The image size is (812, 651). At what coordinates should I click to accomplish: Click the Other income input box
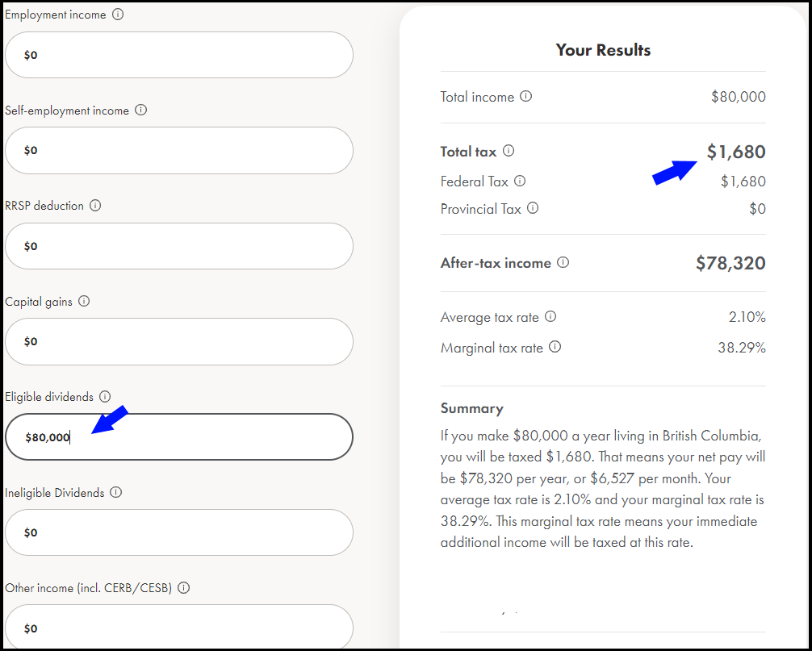[x=178, y=627]
